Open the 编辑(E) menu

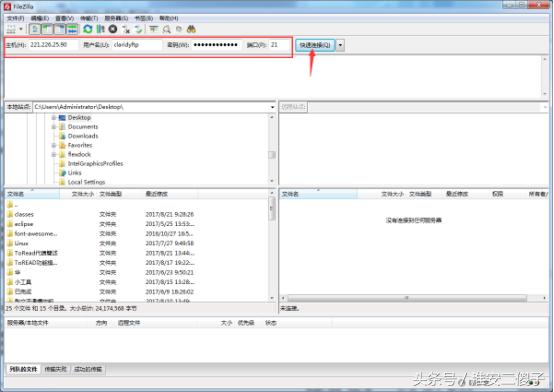click(x=40, y=18)
